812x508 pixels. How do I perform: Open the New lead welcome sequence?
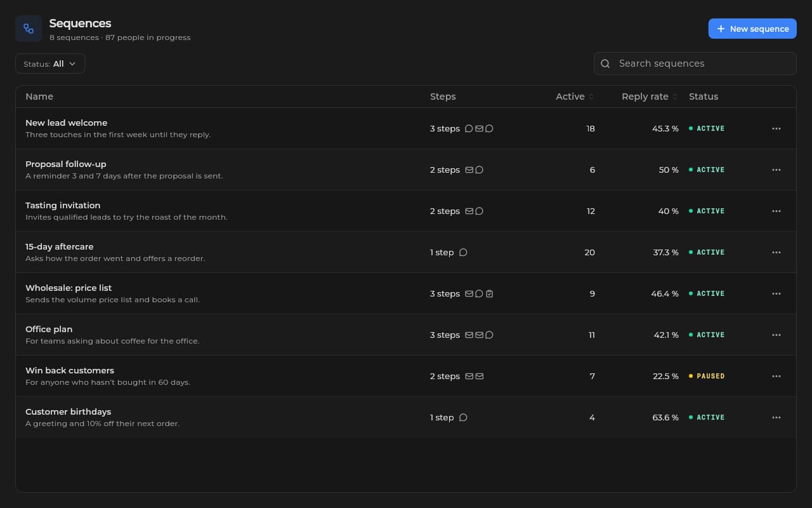coord(406,128)
